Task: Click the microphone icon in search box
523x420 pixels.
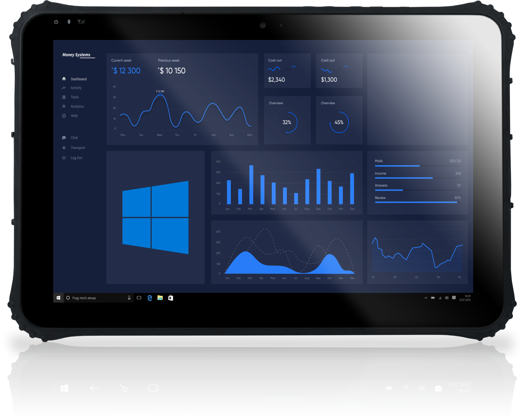Action: [x=129, y=298]
